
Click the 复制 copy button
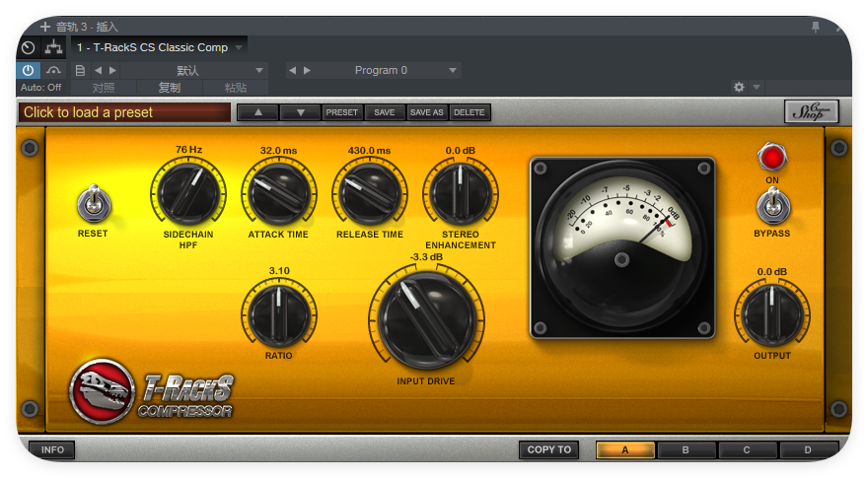[x=170, y=88]
